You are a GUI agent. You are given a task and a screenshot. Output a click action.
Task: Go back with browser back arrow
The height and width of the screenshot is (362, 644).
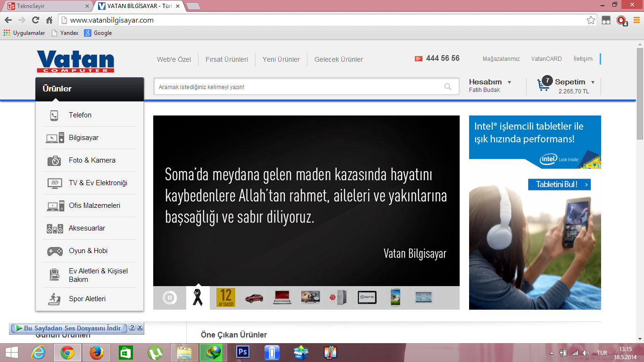click(x=8, y=20)
